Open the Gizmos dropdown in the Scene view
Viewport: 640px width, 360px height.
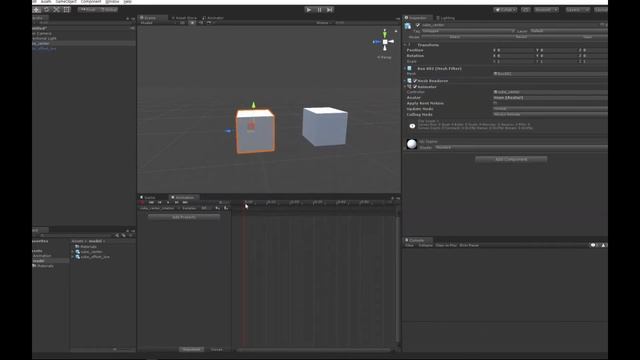(x=323, y=23)
